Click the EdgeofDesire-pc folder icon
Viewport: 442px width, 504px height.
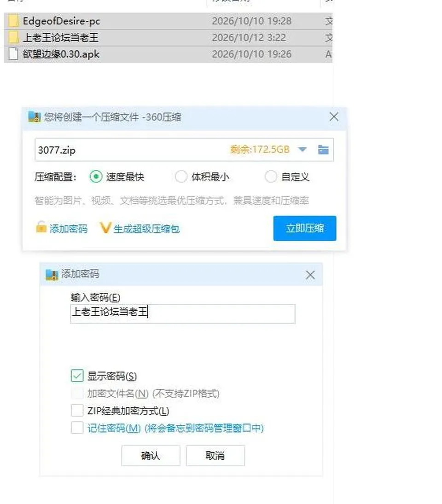pyautogui.click(x=13, y=21)
